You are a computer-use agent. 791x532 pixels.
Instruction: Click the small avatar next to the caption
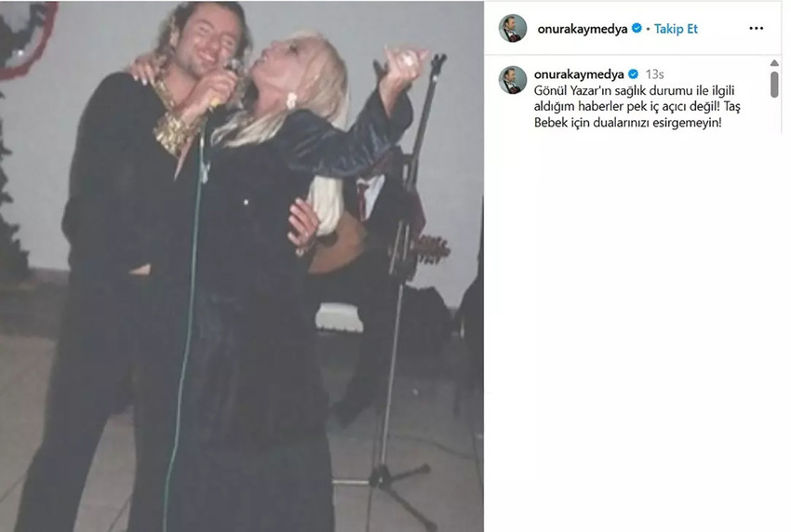[x=513, y=80]
